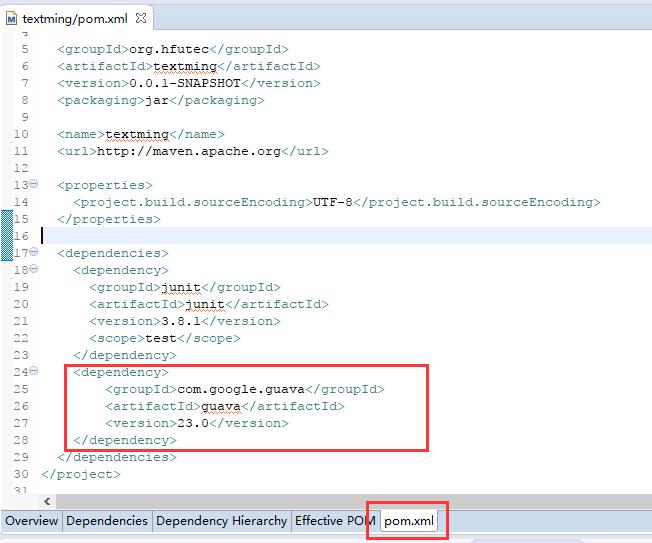Image resolution: width=652 pixels, height=543 pixels.
Task: Select the textming/pom.xml editor tab
Action: point(75,19)
